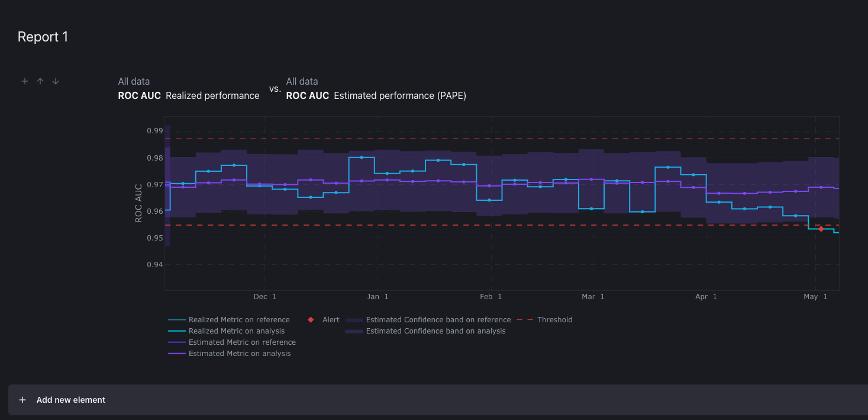Click the red alert diamond on the chart line
Screen dimensions: 868x420
click(x=821, y=229)
